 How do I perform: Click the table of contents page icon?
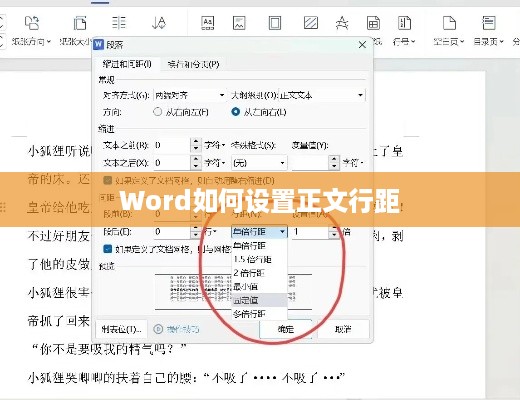(x=488, y=23)
